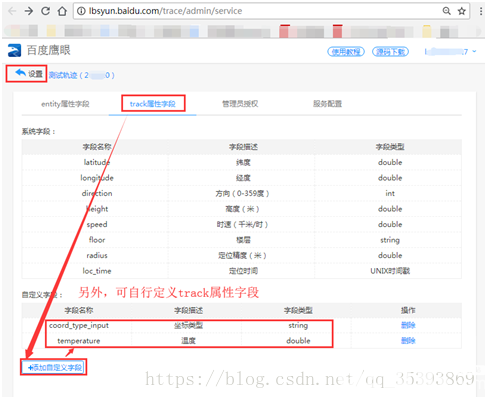Switch to the entity属性字段 tab
The width and height of the screenshot is (487, 399).
pos(65,104)
